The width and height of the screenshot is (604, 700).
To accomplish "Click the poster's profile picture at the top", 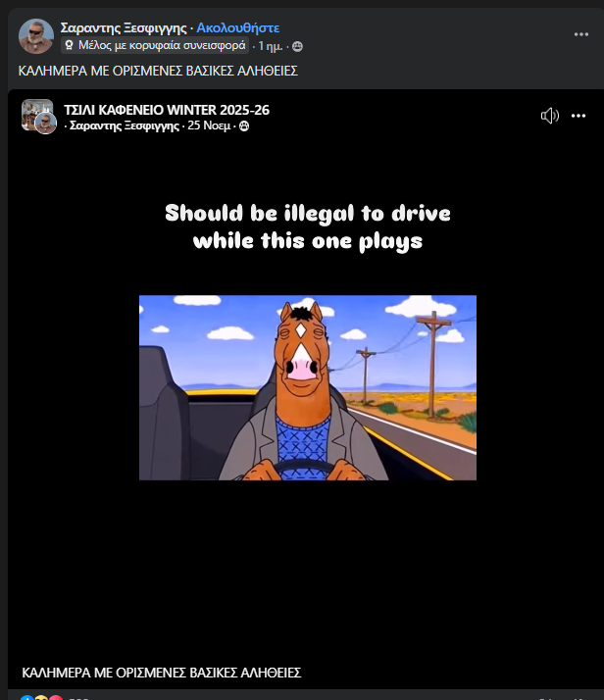I will pyautogui.click(x=36, y=36).
